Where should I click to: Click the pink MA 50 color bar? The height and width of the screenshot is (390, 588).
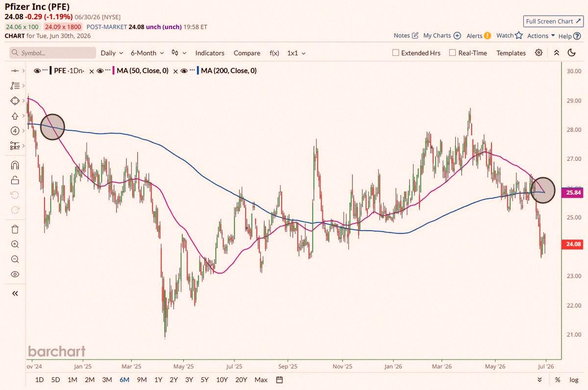[114, 71]
